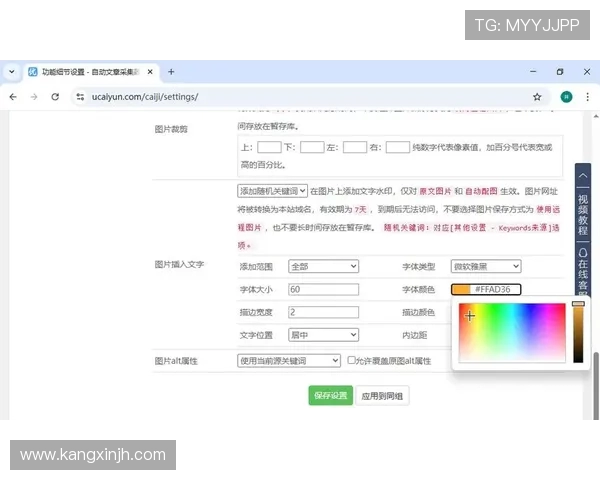Image resolution: width=600 pixels, height=480 pixels.
Task: Restore the browser window size
Action: [560, 72]
